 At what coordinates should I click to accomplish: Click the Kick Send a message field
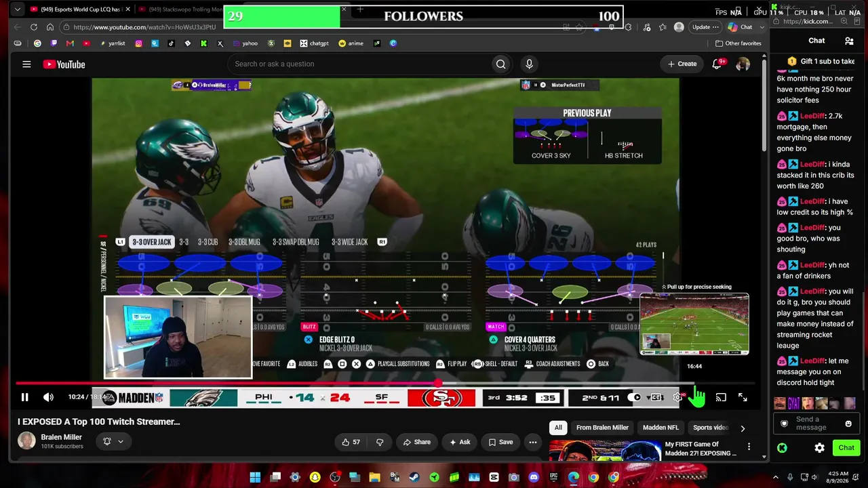tap(815, 424)
